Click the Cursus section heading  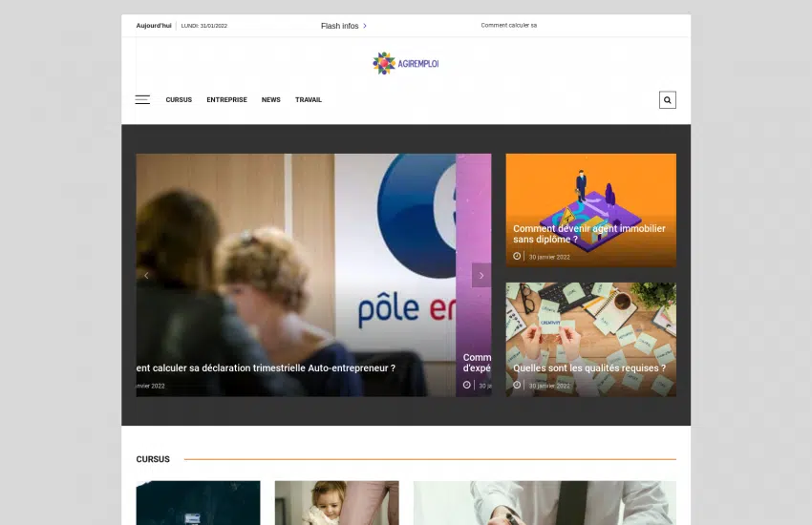click(x=153, y=459)
